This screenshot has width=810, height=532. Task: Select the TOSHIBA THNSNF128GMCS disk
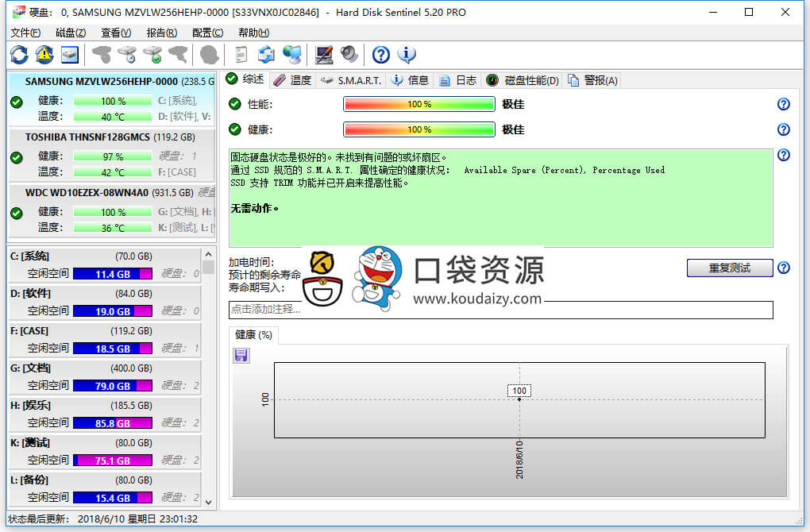(112, 154)
